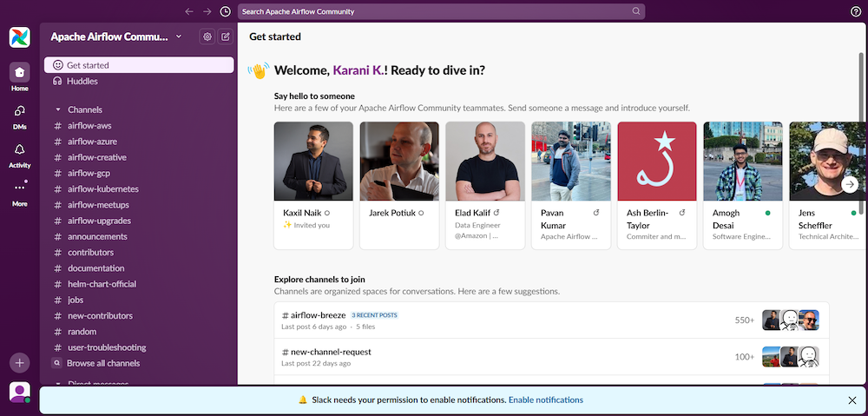
Task: Open the airflow-creative channel
Action: (139, 157)
